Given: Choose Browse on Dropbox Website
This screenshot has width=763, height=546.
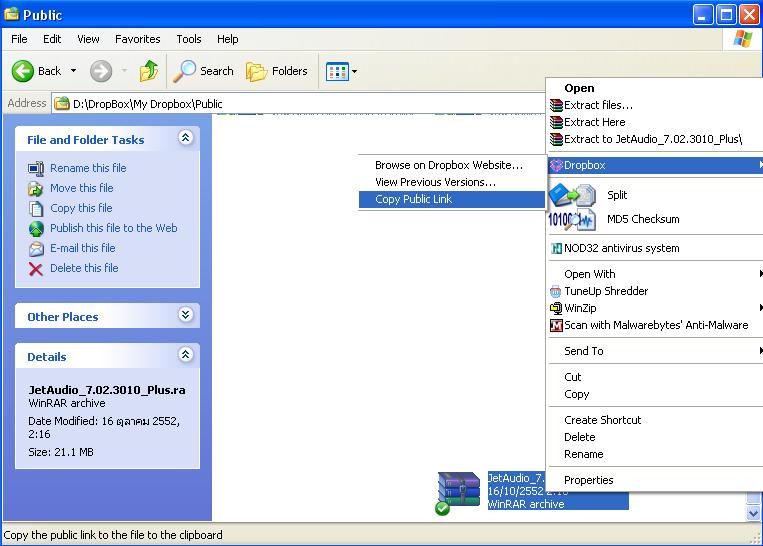Looking at the screenshot, I should point(452,165).
